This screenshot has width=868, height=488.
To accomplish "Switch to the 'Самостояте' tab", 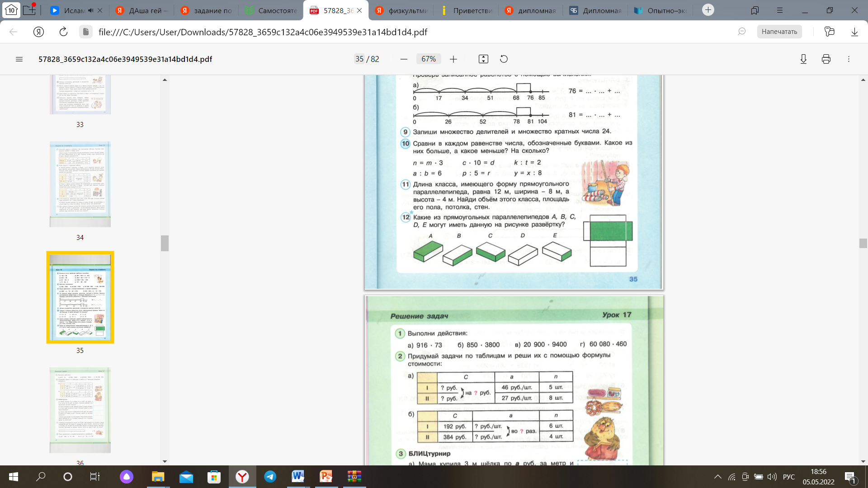I will click(271, 10).
